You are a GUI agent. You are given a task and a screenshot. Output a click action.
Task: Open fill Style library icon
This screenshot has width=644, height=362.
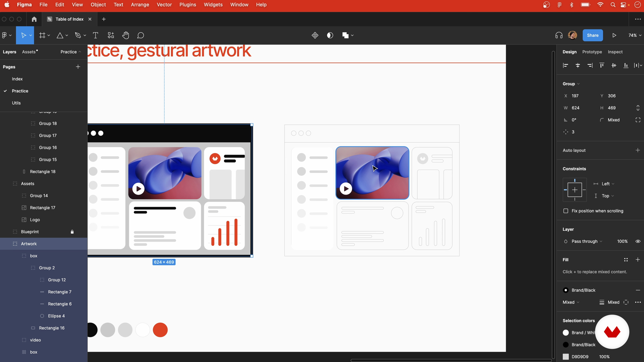point(626,260)
